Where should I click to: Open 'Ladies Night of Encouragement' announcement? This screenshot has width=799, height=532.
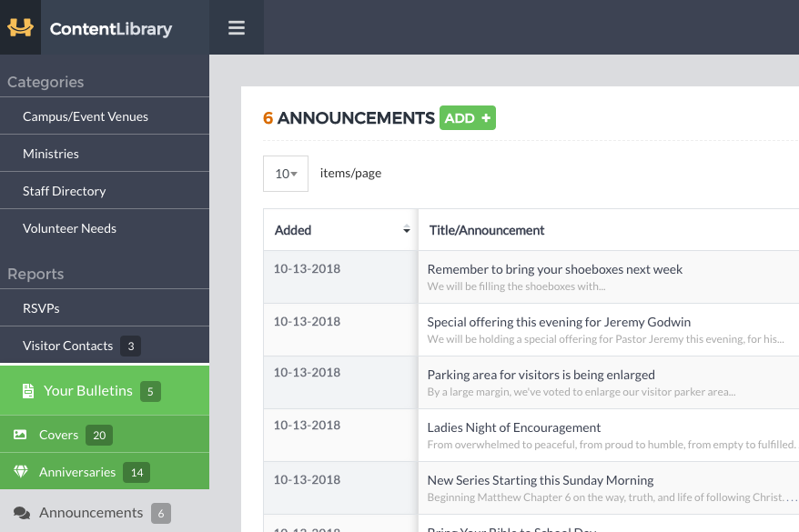[x=513, y=427]
